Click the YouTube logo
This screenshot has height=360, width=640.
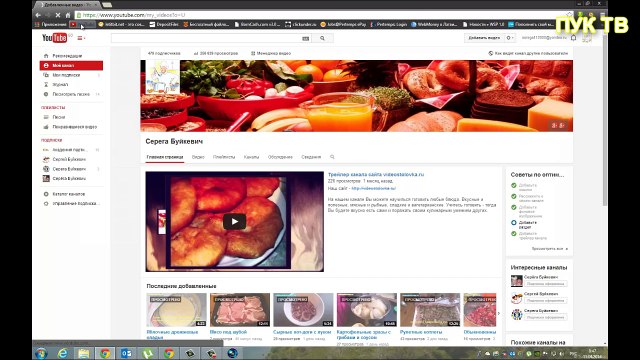click(x=54, y=38)
